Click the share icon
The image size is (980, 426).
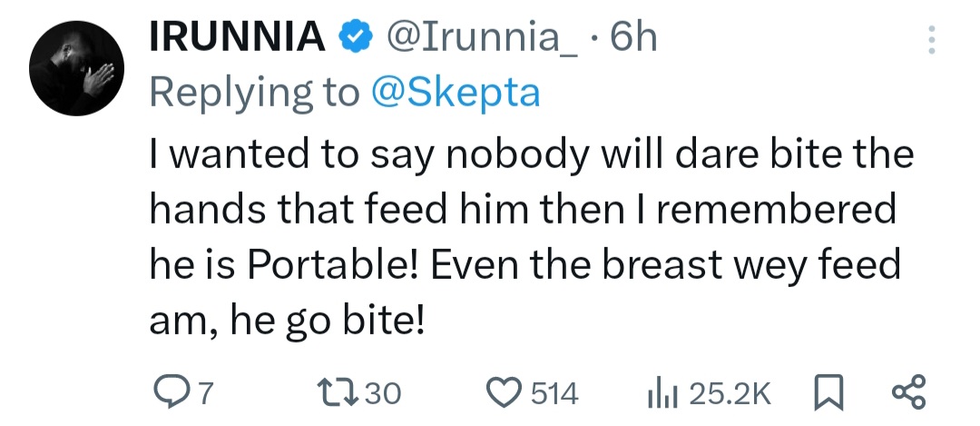coord(908,392)
